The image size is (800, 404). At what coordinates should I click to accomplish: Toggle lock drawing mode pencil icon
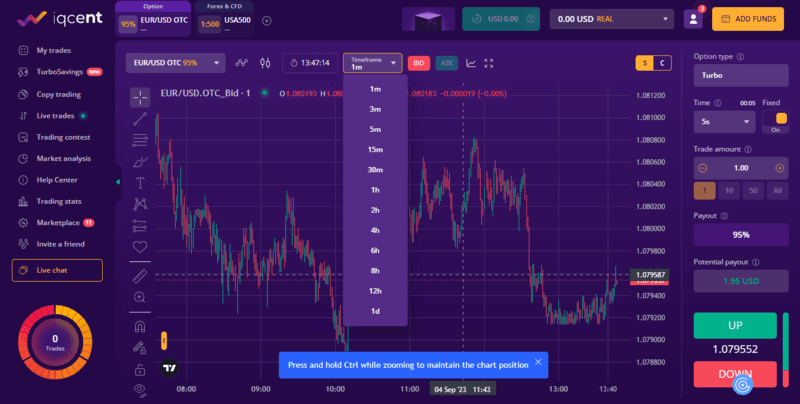click(x=140, y=348)
